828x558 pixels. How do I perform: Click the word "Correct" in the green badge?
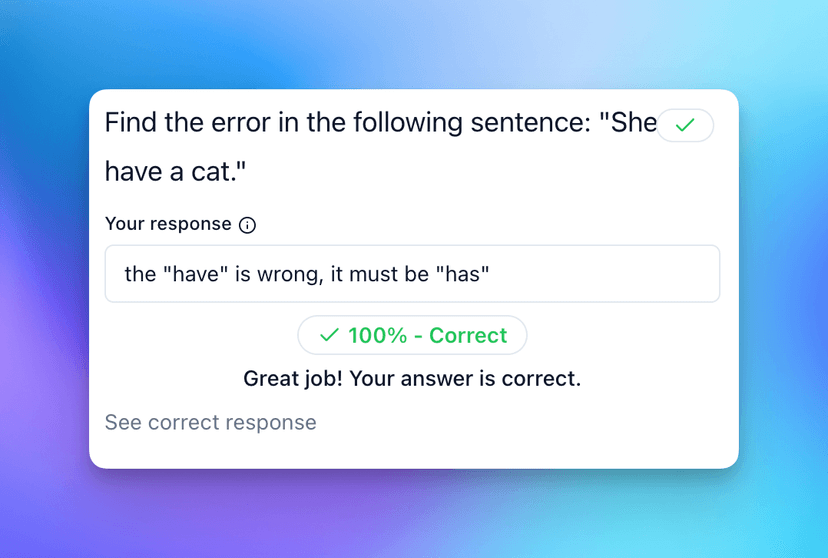tap(468, 336)
